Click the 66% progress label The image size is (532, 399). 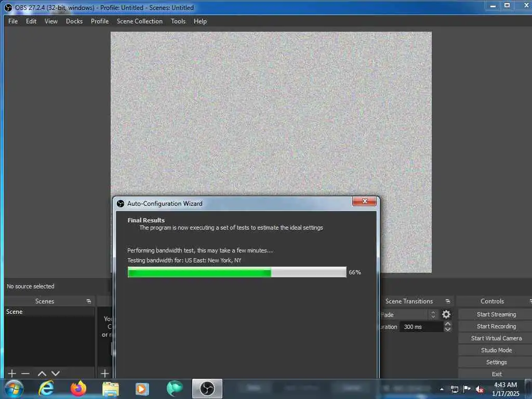354,272
